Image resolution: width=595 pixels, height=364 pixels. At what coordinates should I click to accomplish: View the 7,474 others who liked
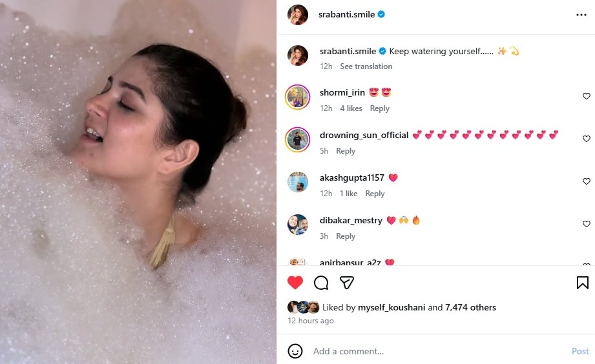470,307
